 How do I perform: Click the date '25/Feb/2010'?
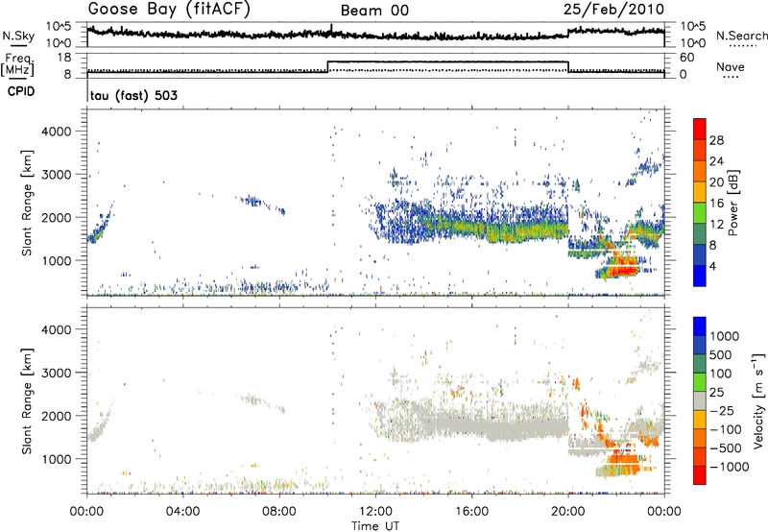[x=613, y=10]
